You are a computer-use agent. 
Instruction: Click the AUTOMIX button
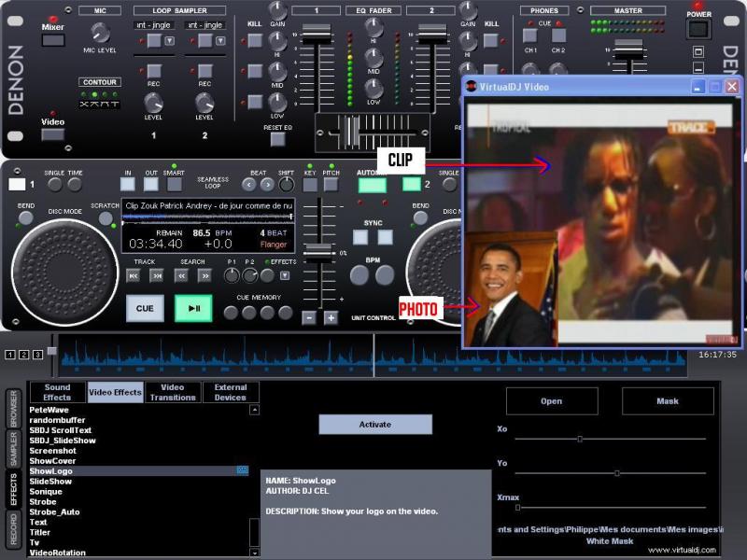[x=372, y=185]
